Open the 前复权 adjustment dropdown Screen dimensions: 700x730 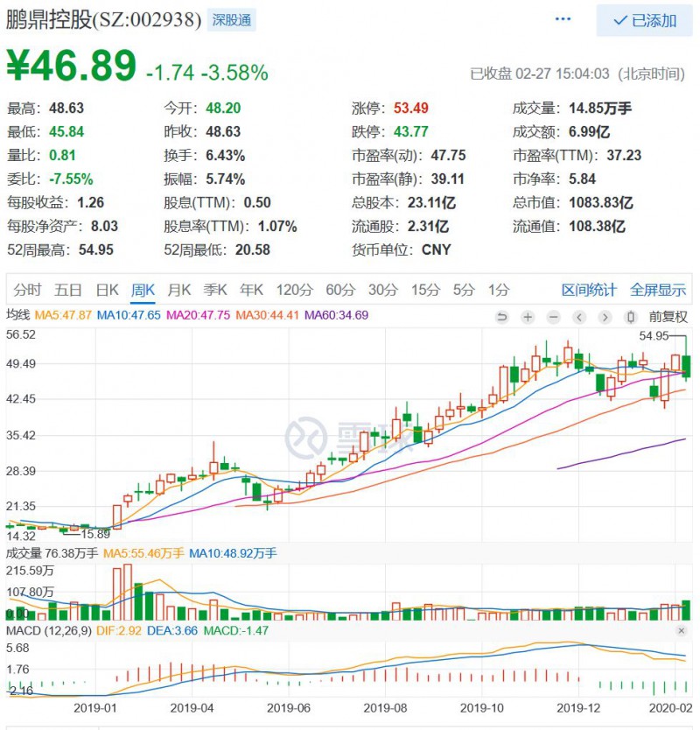pos(669,317)
